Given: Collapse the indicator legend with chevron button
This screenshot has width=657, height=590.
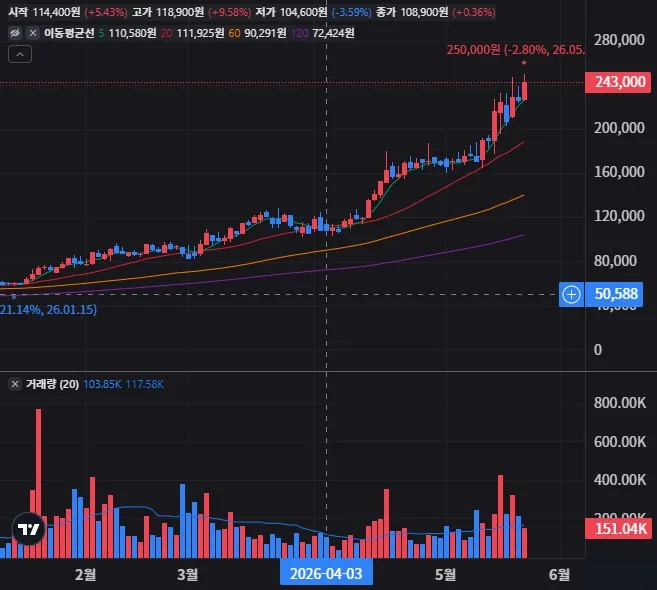Looking at the screenshot, I should click(x=20, y=54).
